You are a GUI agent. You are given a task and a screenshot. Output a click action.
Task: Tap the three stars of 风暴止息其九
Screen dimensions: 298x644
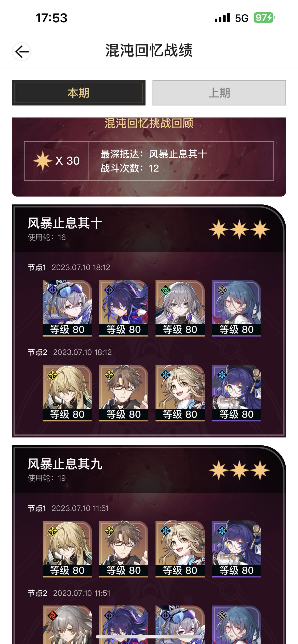(239, 470)
